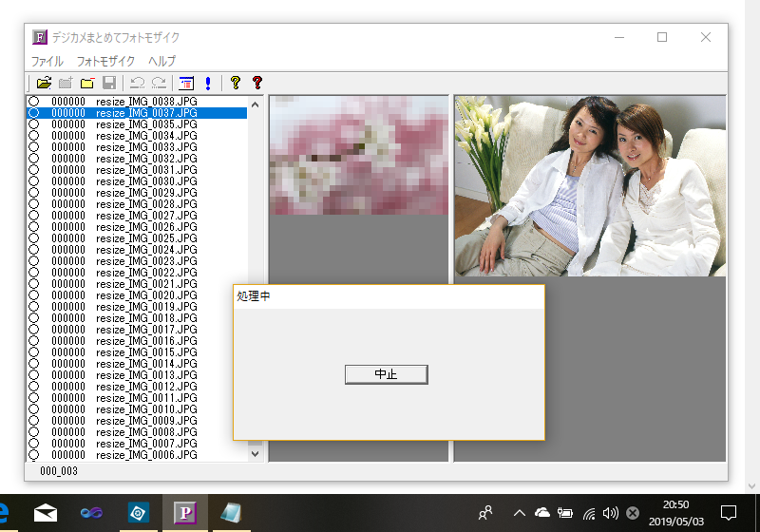Click the red-minus folder remove icon
760x532 pixels.
[x=87, y=83]
